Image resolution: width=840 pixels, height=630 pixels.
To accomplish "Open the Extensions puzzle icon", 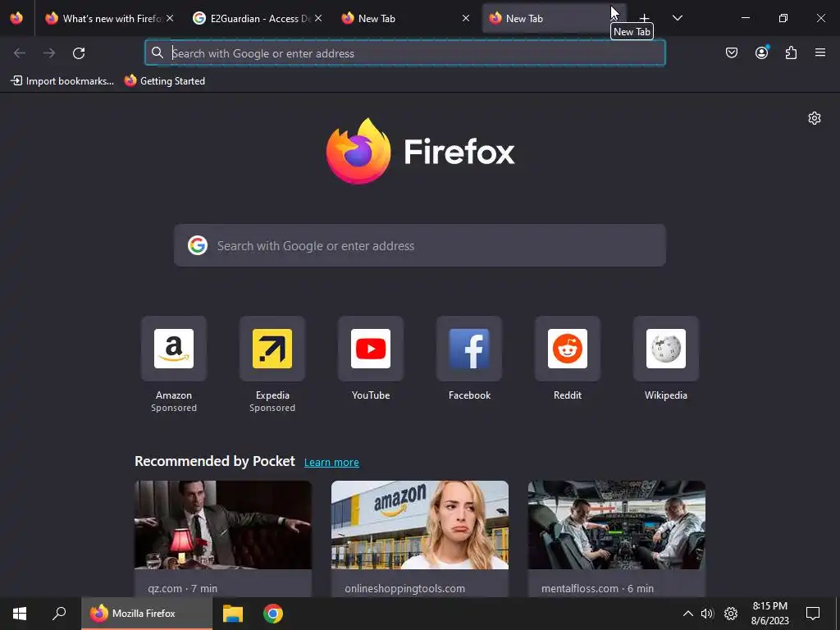I will (x=791, y=52).
